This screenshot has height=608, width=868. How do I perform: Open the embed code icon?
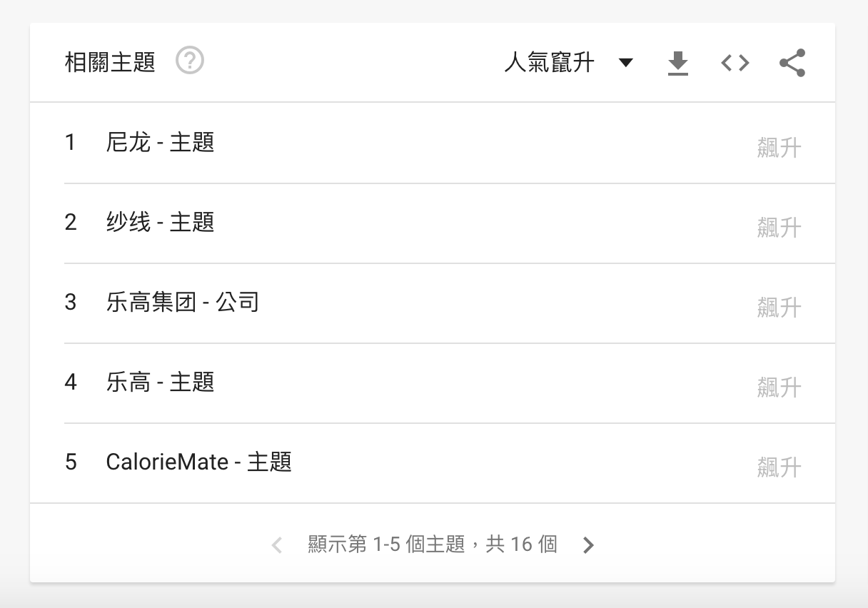click(735, 63)
